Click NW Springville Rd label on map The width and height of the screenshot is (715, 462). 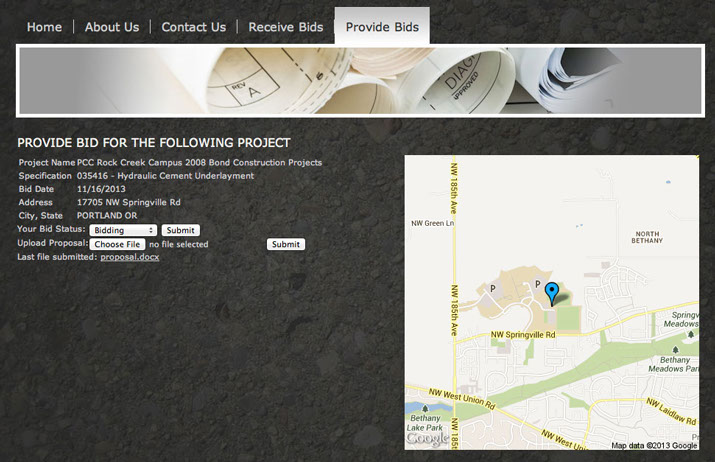523,335
